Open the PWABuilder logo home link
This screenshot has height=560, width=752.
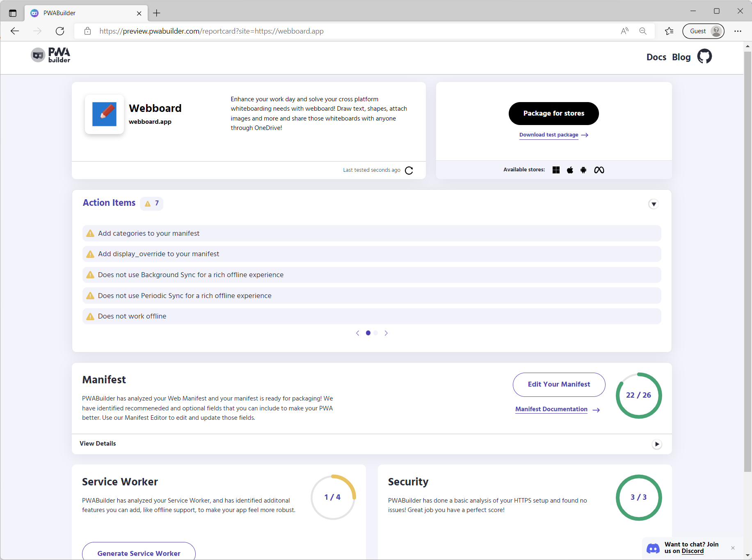(50, 55)
